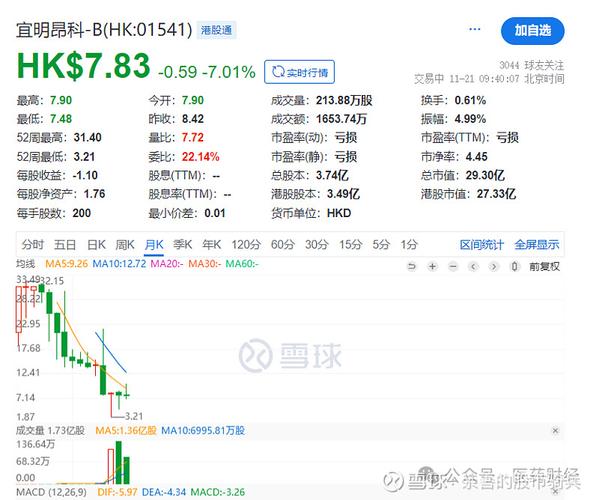Switch to the 分时 chart tab

tap(33, 244)
